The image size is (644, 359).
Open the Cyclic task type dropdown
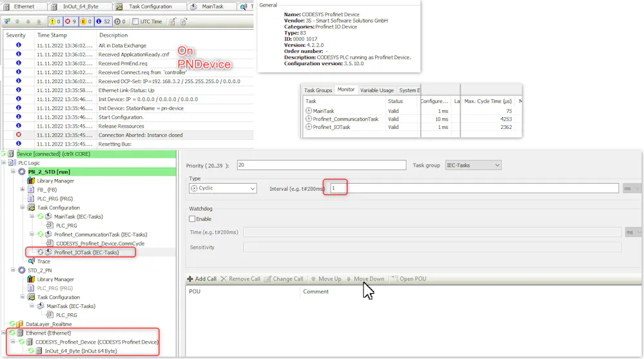coord(222,188)
